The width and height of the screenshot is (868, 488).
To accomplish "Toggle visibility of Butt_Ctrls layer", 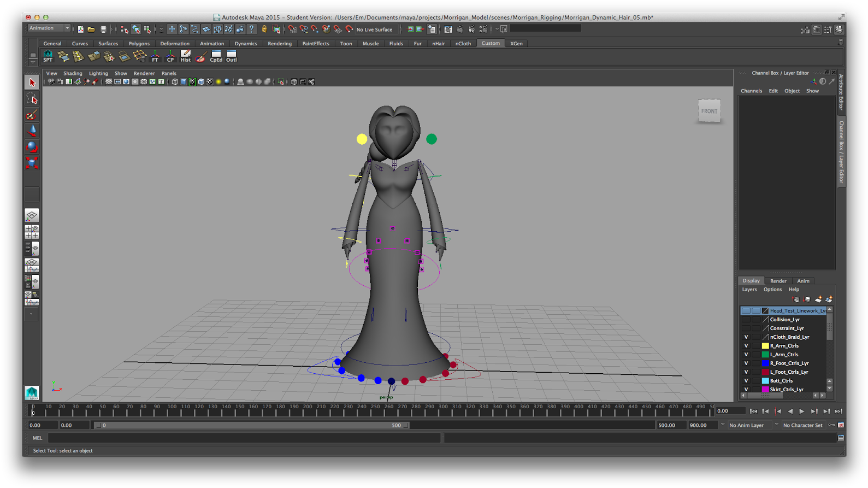I will click(x=746, y=381).
